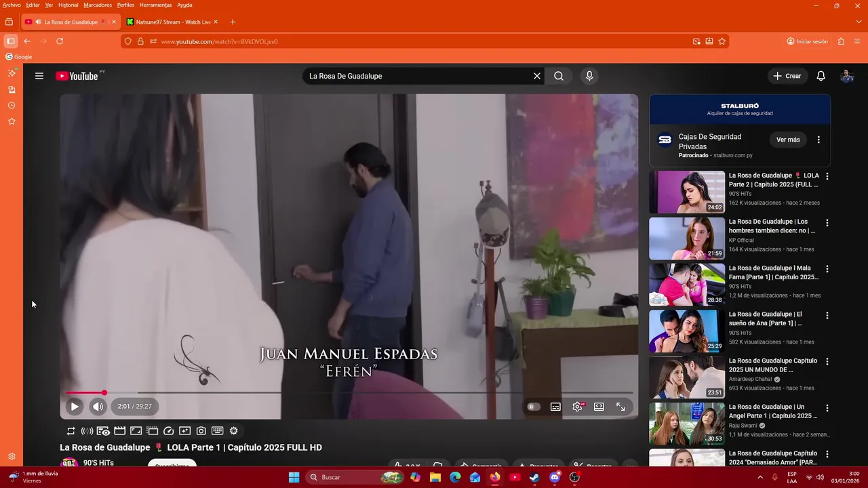Open options for El sueño de Ana video
The height and width of the screenshot is (488, 868).
point(827,315)
